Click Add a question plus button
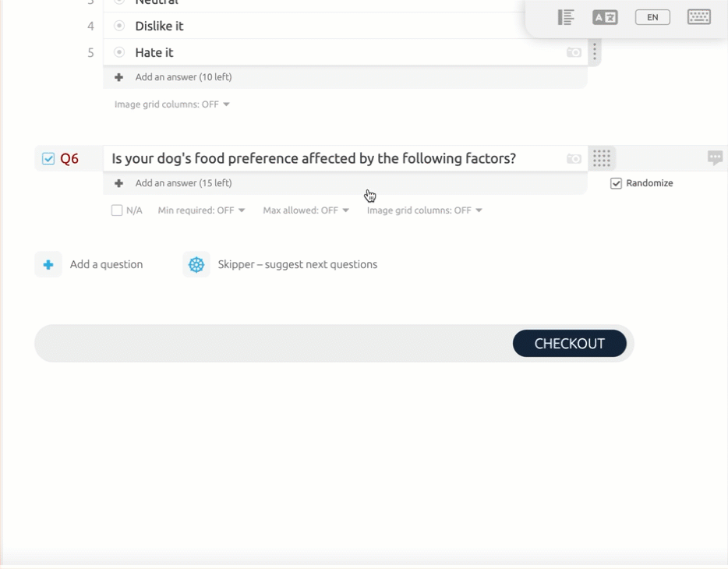Screen dimensions: 728x569 [x=48, y=264]
